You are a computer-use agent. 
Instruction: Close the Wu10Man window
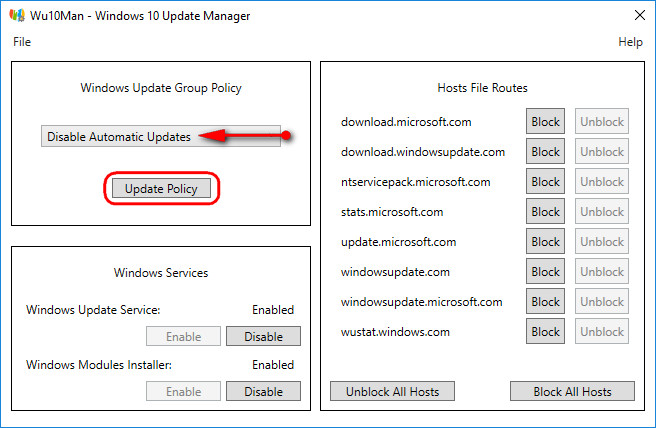[640, 15]
